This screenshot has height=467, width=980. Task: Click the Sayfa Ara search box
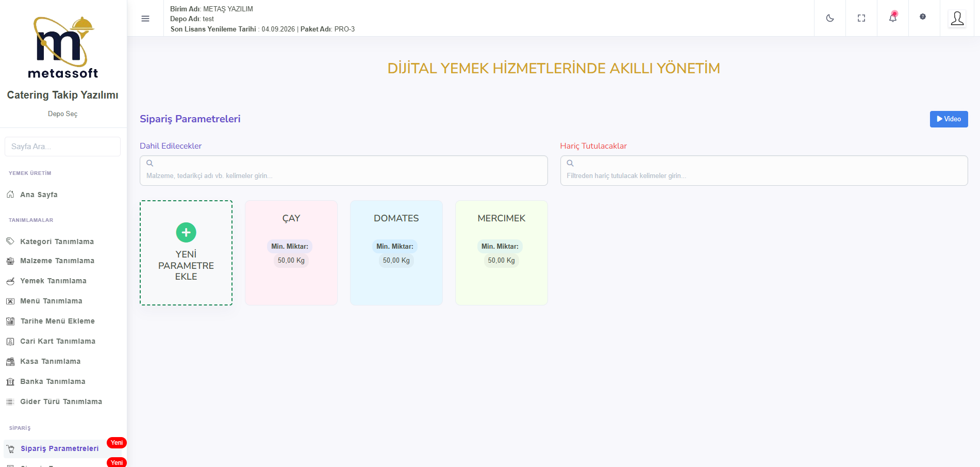pos(62,147)
